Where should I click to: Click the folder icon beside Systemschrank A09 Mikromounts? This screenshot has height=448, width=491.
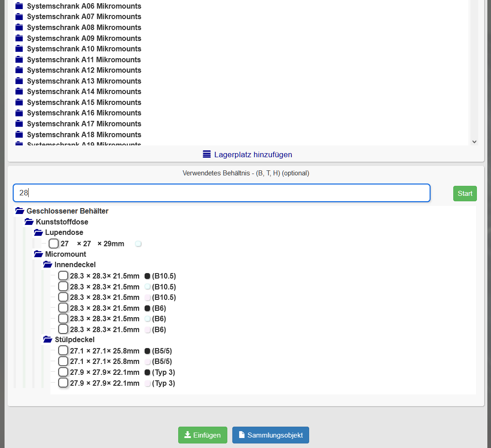tap(19, 38)
